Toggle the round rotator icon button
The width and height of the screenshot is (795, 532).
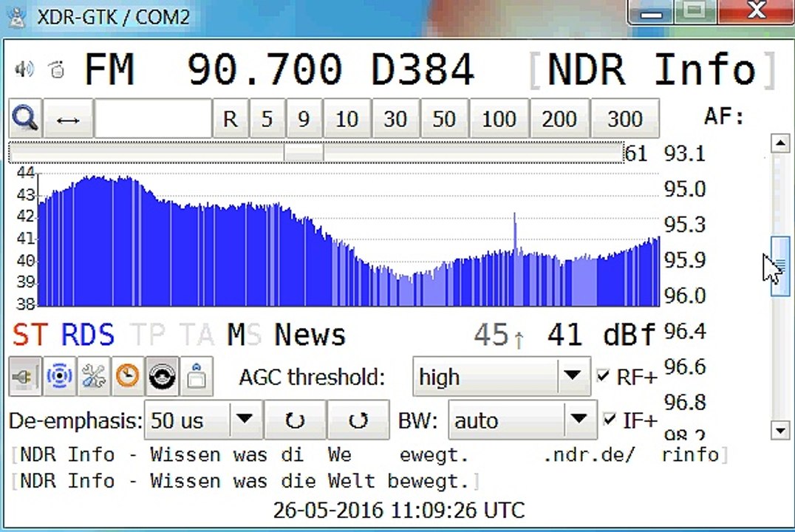coord(163,376)
